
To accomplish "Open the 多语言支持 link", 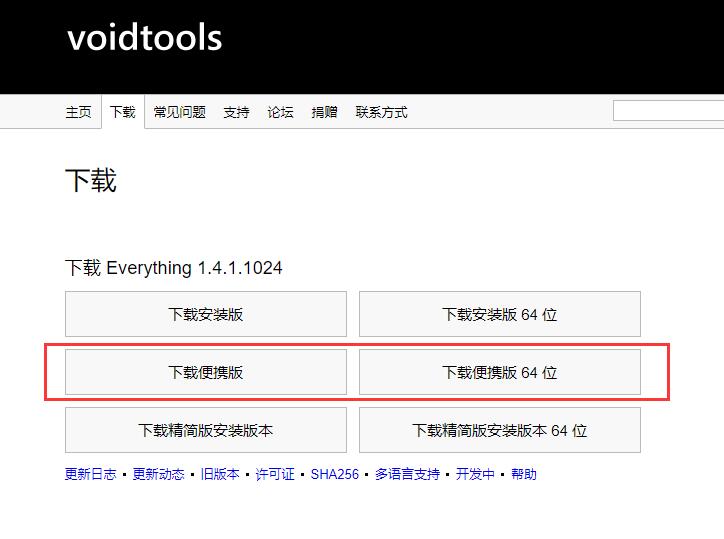I will 407,474.
